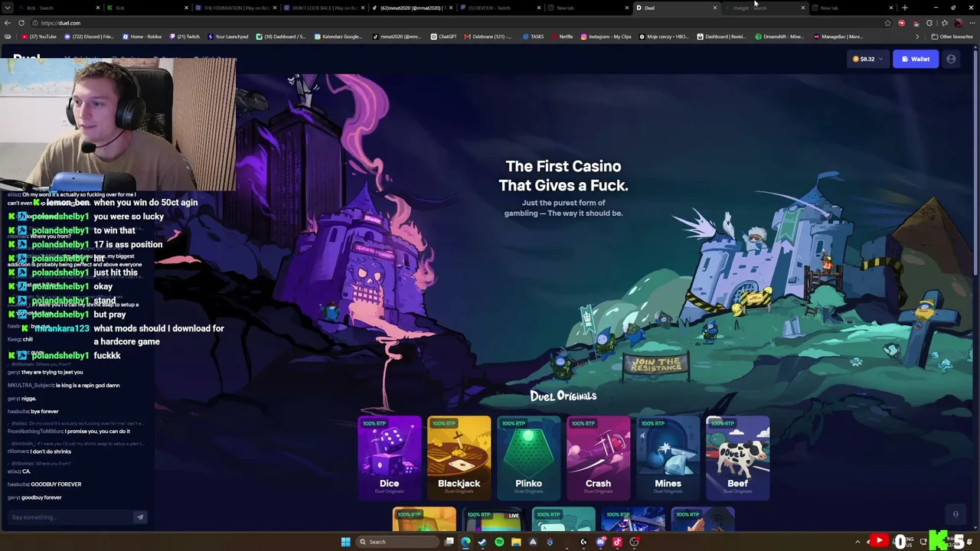Open the support headset icon
This screenshot has height=551, width=980.
955,514
